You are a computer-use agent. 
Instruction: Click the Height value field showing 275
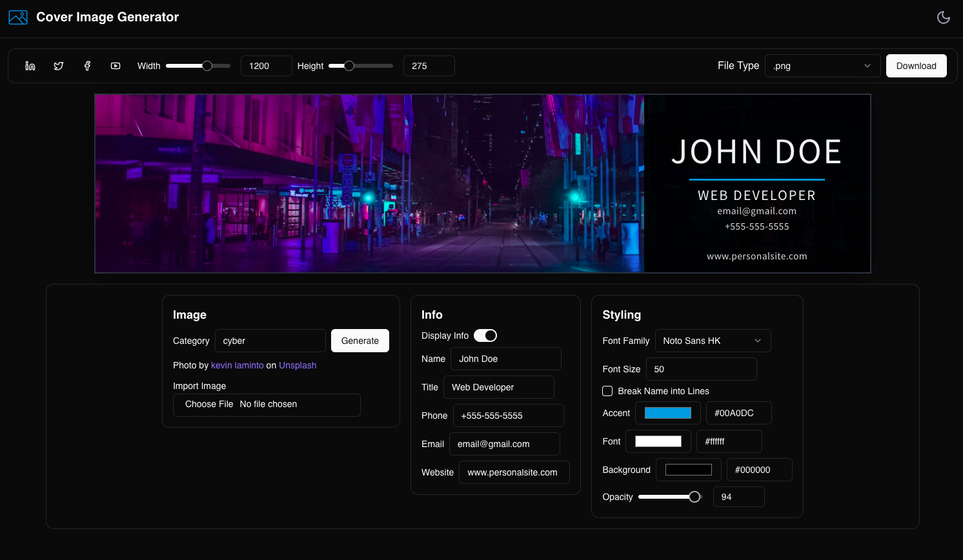tap(429, 66)
